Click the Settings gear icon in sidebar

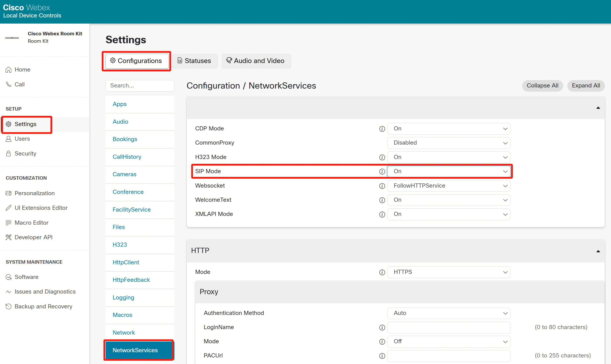[9, 124]
